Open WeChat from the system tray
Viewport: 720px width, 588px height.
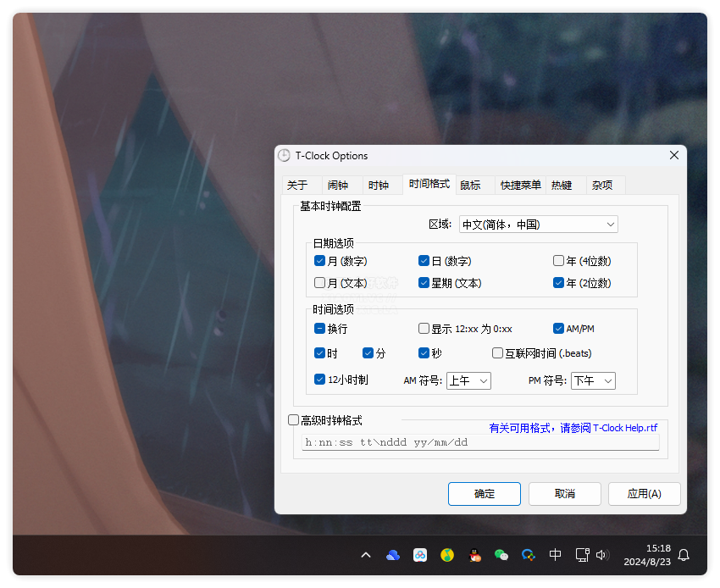(501, 555)
